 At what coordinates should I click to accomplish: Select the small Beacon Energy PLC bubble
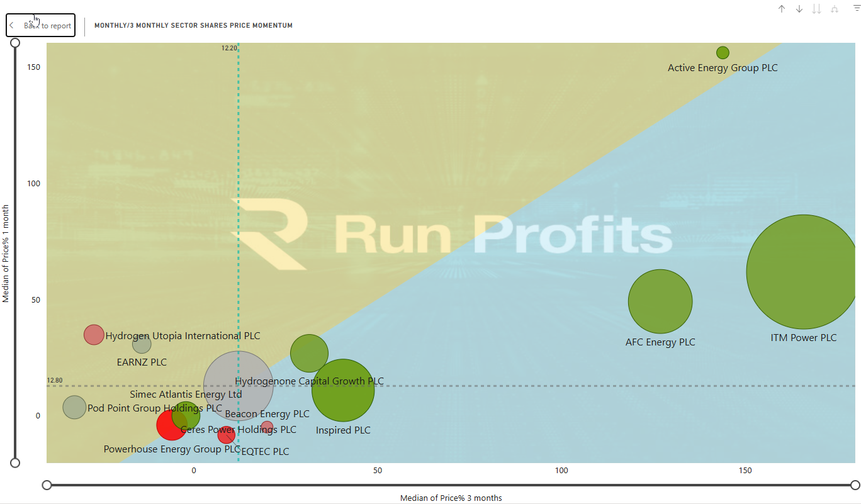(x=267, y=427)
